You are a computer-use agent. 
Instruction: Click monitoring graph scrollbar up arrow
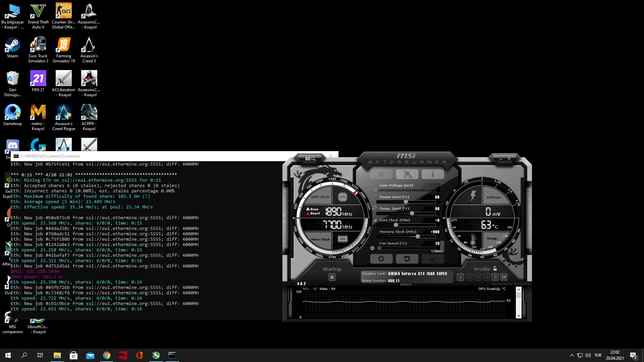coord(519,290)
